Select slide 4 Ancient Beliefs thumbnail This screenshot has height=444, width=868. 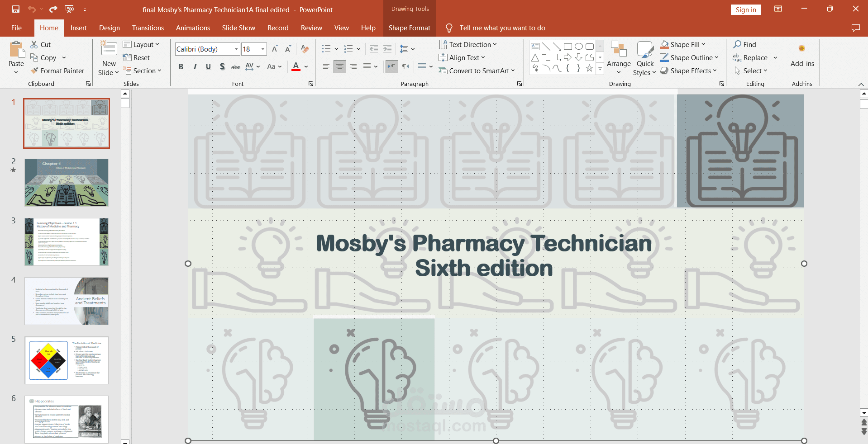coord(67,301)
